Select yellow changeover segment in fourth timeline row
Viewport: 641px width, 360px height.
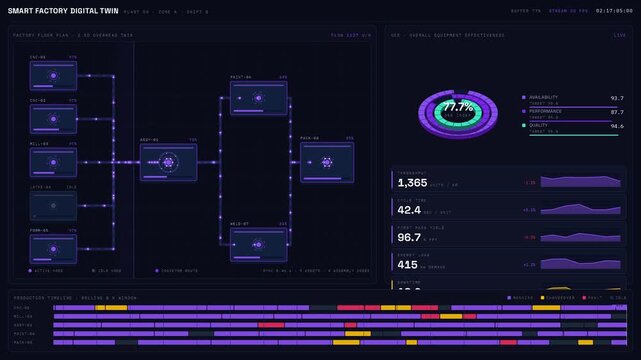click(x=358, y=334)
